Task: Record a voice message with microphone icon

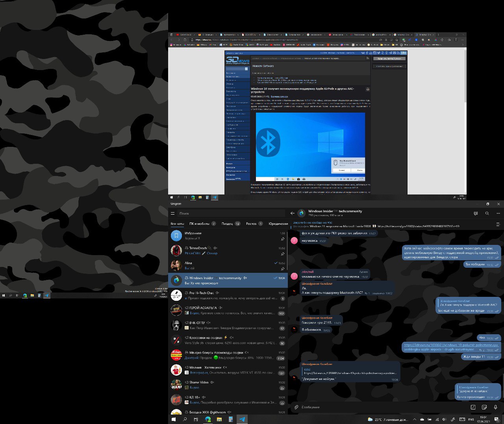Action: tap(495, 407)
